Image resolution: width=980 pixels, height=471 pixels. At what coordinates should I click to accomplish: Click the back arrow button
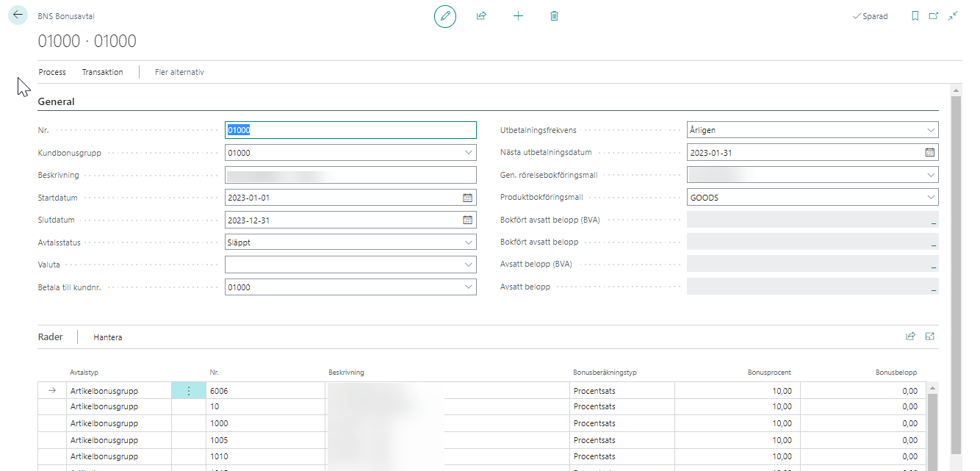pos(18,15)
